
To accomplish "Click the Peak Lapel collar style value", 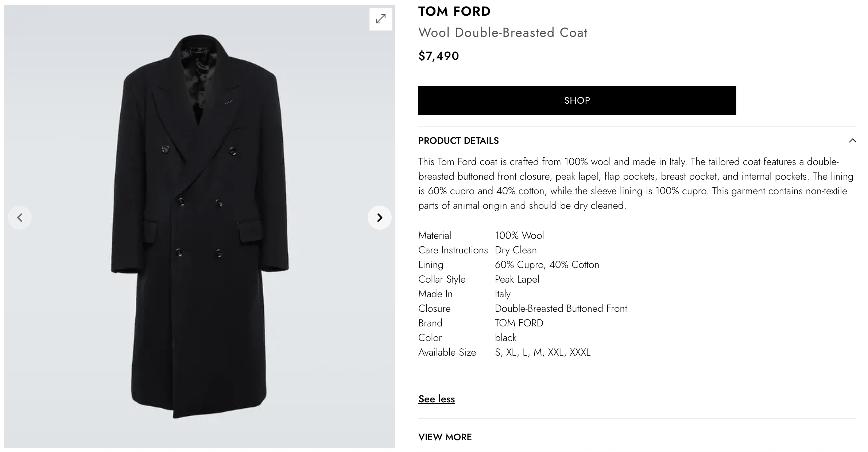I will click(517, 279).
